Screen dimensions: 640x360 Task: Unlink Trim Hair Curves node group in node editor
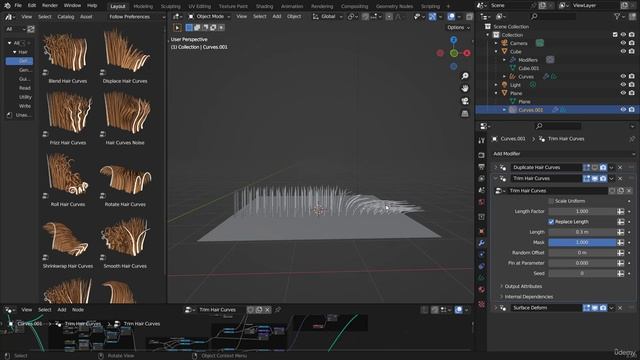(x=267, y=310)
